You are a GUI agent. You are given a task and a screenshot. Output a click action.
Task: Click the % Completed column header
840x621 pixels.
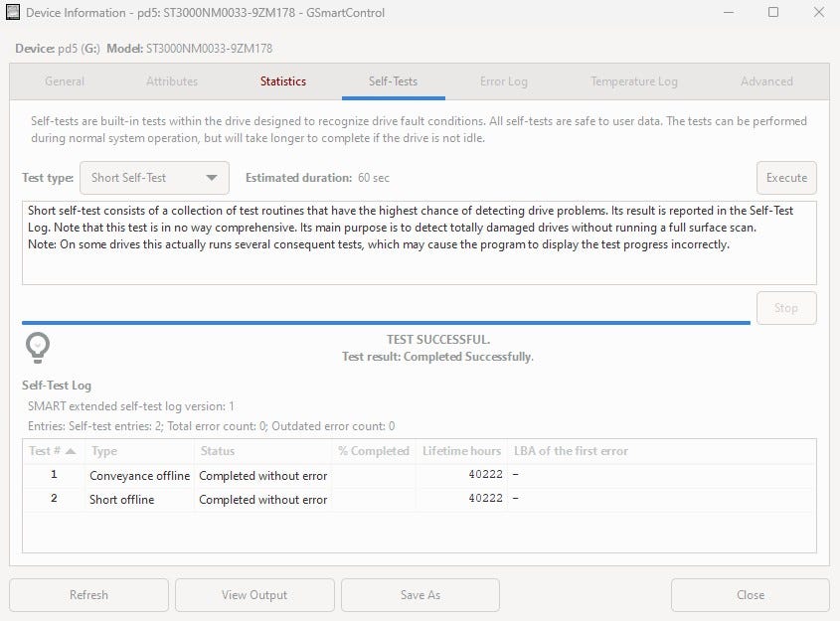click(374, 451)
